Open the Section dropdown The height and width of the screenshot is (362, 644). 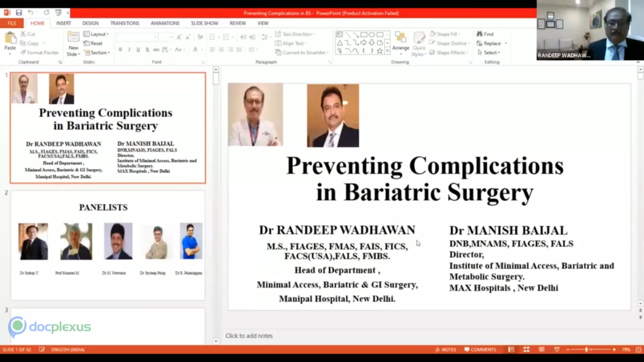pyautogui.click(x=97, y=53)
